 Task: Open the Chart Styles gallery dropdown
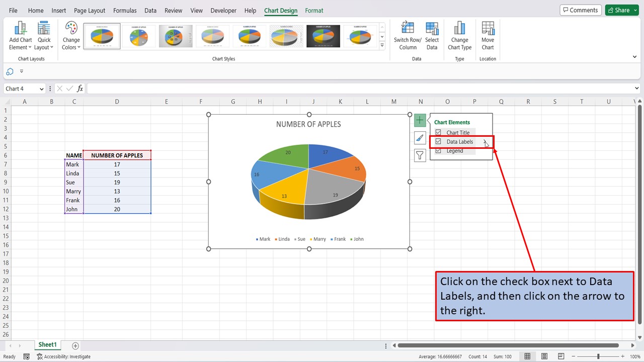coord(382,44)
